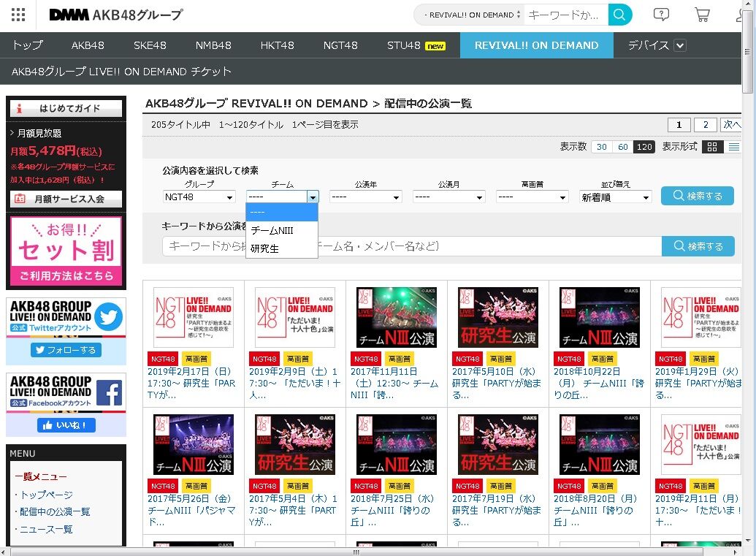
Task: Go to the HKT48 nav tab
Action: 278,45
